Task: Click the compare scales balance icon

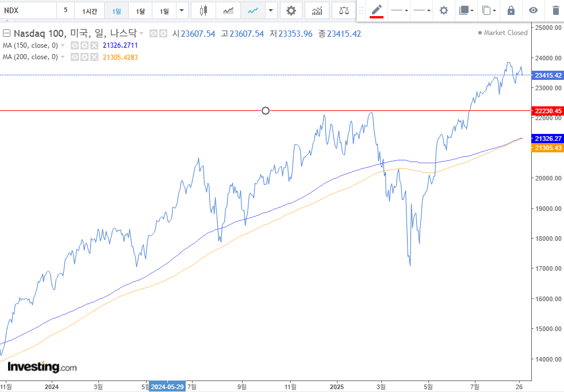Action: point(344,10)
